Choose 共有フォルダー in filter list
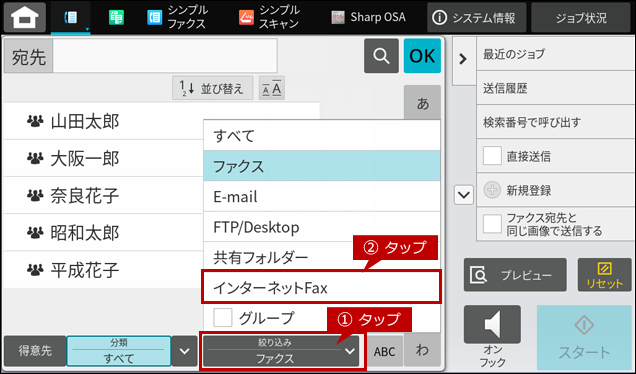Screen dimensions: 636x374 click(322, 257)
